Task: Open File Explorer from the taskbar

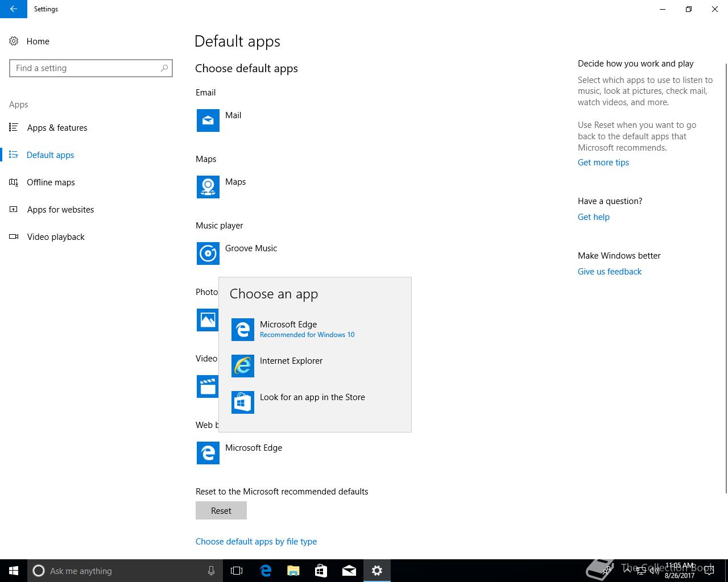Action: [293, 571]
